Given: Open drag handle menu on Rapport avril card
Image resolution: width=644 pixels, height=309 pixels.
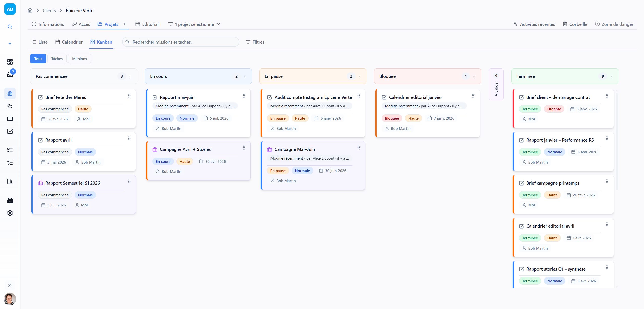Looking at the screenshot, I should point(129,138).
